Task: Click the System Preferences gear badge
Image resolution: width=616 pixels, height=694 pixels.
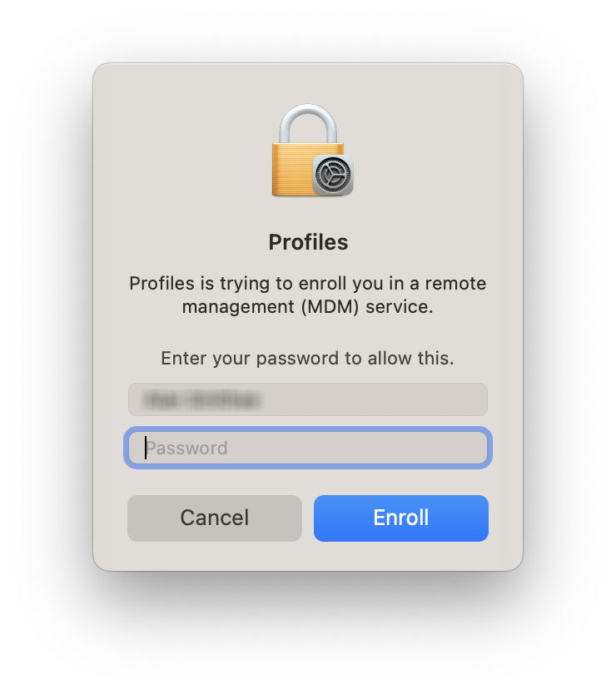Action: point(333,175)
